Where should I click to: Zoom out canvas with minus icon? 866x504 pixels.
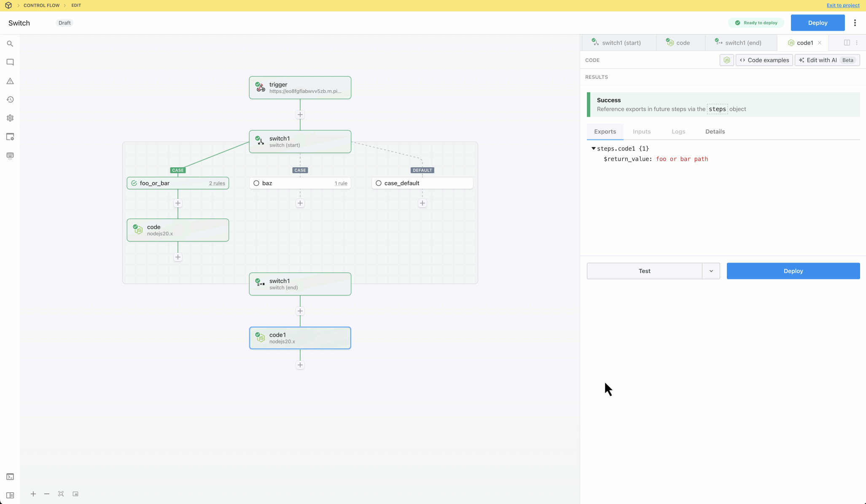(47, 494)
